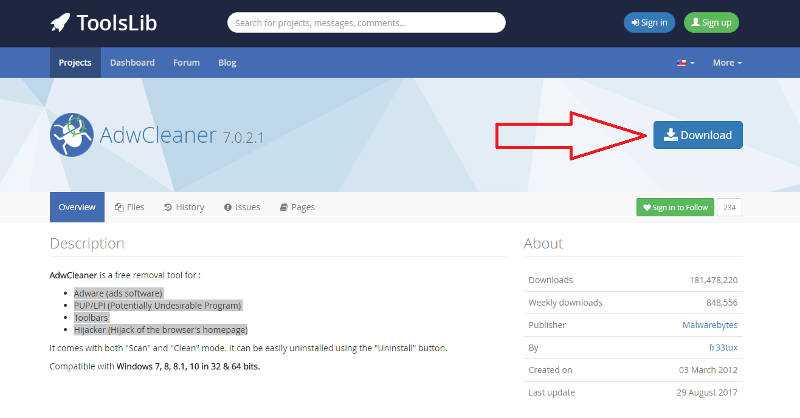Click the blue Download button
Viewport: 800px width, 418px height.
(698, 135)
